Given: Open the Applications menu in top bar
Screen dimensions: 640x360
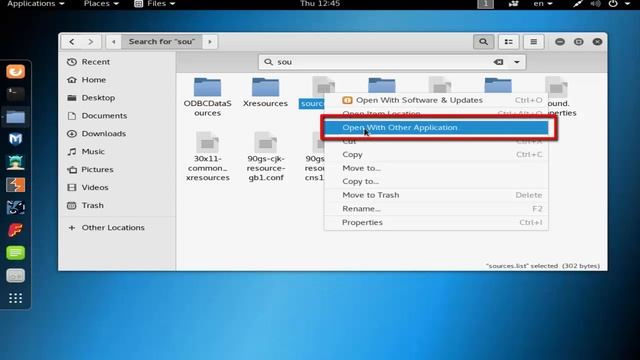Looking at the screenshot, I should point(36,4).
